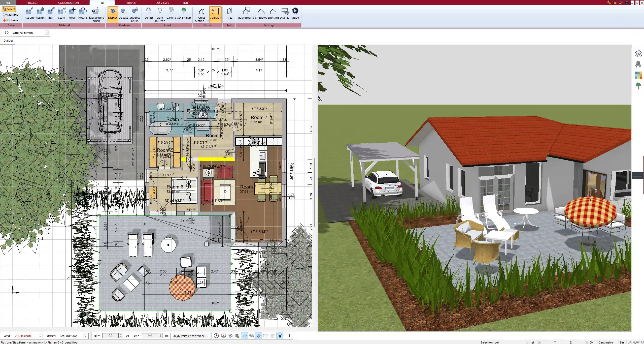Click the wrench tools icon in title bar
The image size is (644, 344).
pos(609,3)
